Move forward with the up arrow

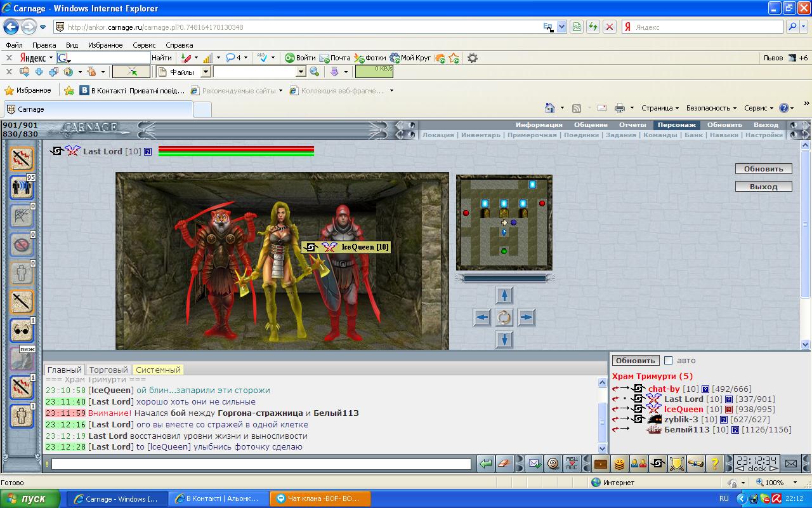[504, 295]
